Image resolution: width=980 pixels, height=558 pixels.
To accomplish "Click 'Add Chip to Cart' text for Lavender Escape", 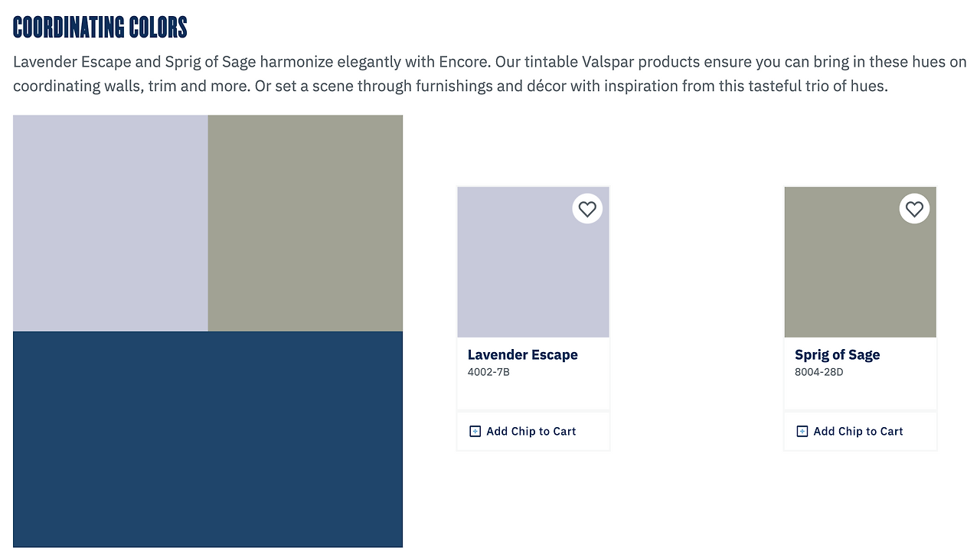I will [531, 432].
